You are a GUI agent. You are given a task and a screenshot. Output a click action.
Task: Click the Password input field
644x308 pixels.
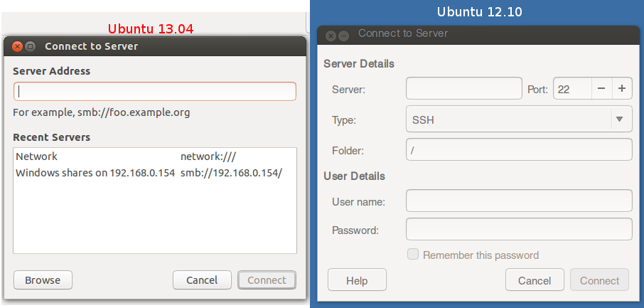click(x=519, y=229)
